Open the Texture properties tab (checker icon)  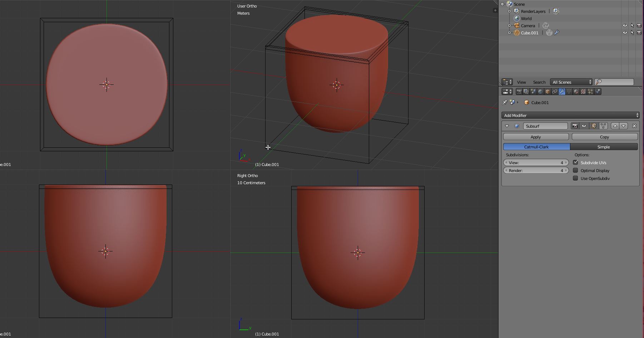pyautogui.click(x=583, y=92)
